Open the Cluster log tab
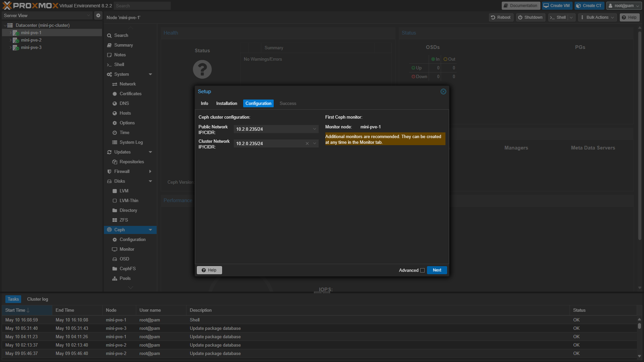Screen dimensions: 644x362 [38, 299]
